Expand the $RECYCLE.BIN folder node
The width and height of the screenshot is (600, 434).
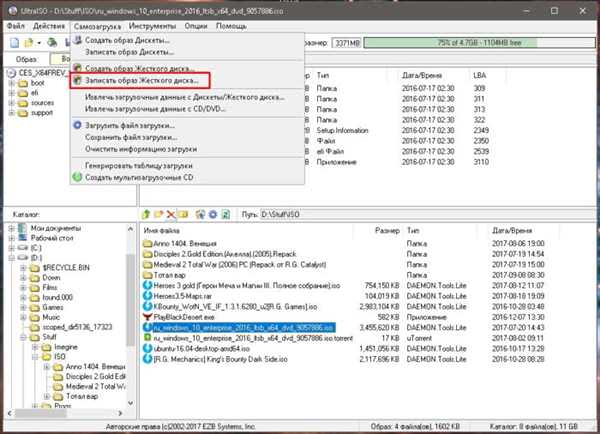pyautogui.click(x=23, y=268)
